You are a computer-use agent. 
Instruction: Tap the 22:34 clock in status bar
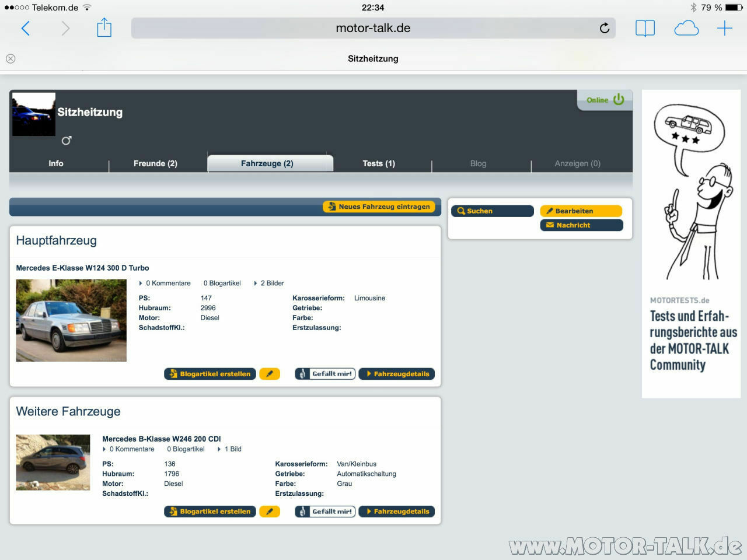click(373, 8)
